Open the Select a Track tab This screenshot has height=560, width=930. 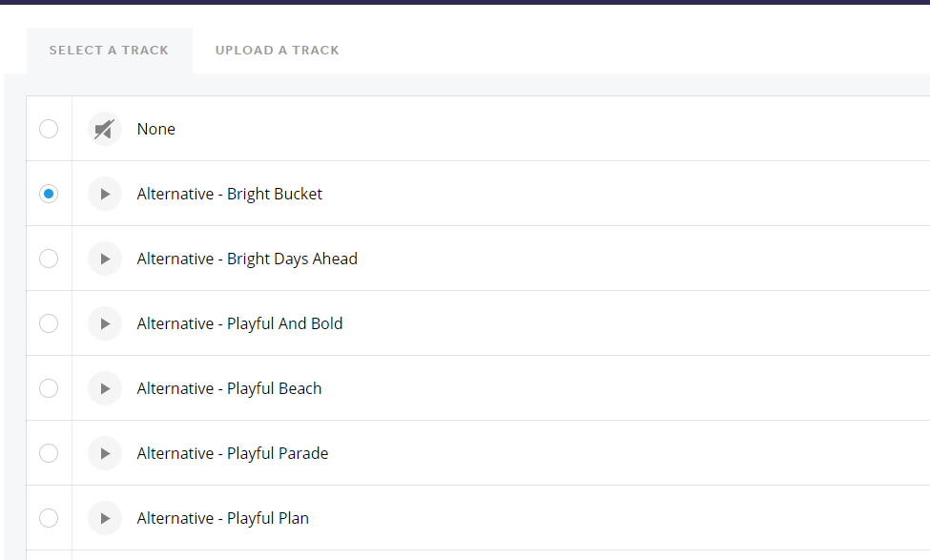click(109, 51)
